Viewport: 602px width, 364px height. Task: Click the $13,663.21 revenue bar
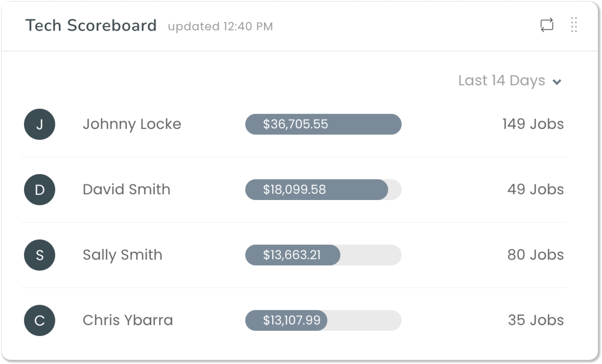point(323,255)
